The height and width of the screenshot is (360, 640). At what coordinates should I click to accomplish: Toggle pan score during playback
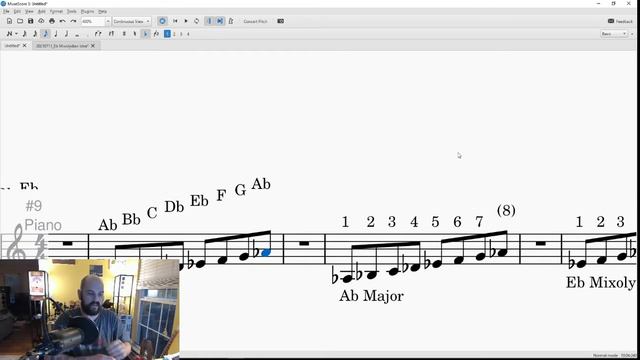pos(220,21)
